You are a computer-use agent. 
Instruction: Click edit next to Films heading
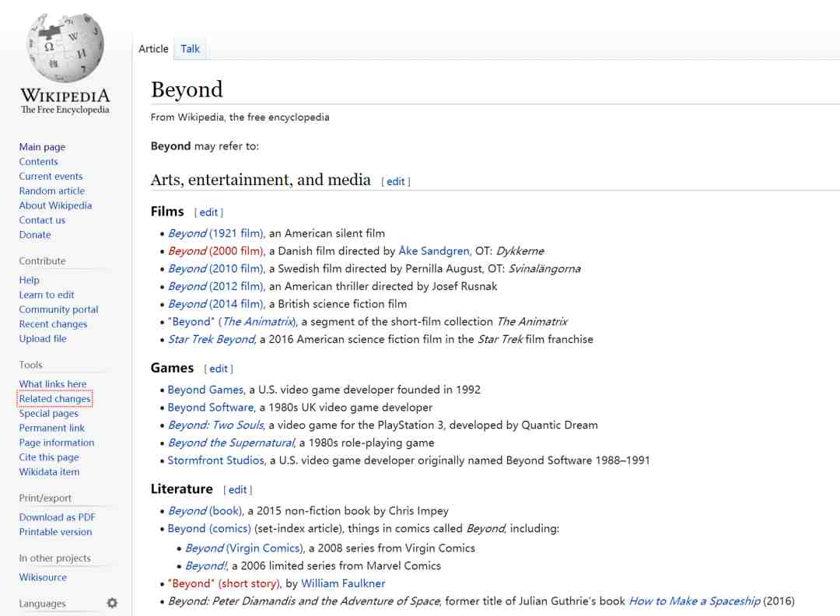pos(209,212)
